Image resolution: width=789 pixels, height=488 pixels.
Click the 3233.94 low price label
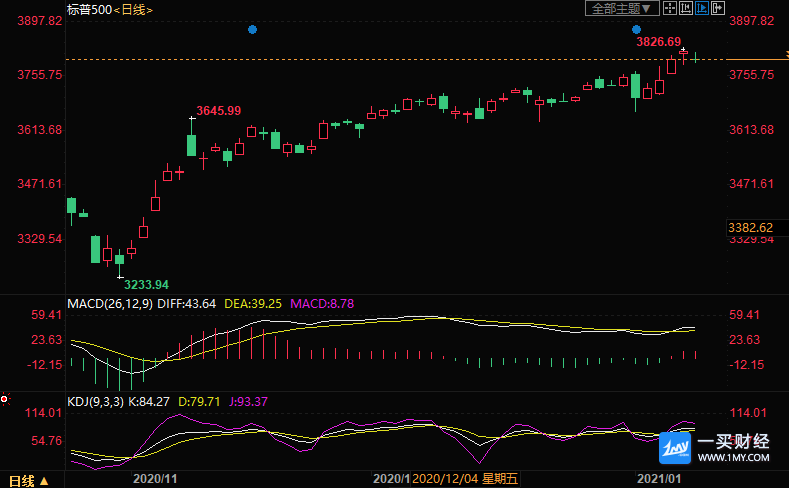pos(146,285)
